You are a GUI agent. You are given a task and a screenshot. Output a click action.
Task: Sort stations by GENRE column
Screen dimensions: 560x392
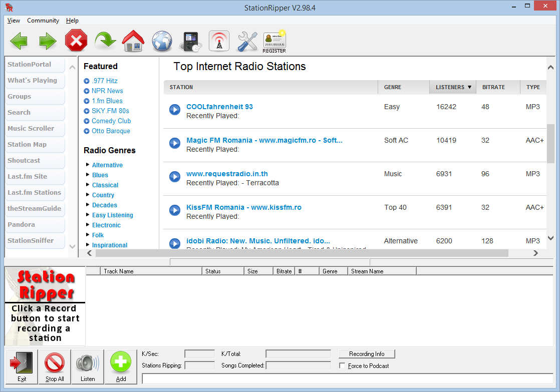[404, 87]
